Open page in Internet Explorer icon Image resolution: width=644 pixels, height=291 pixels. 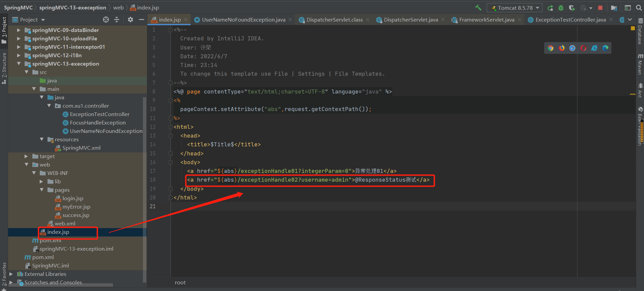[595, 48]
